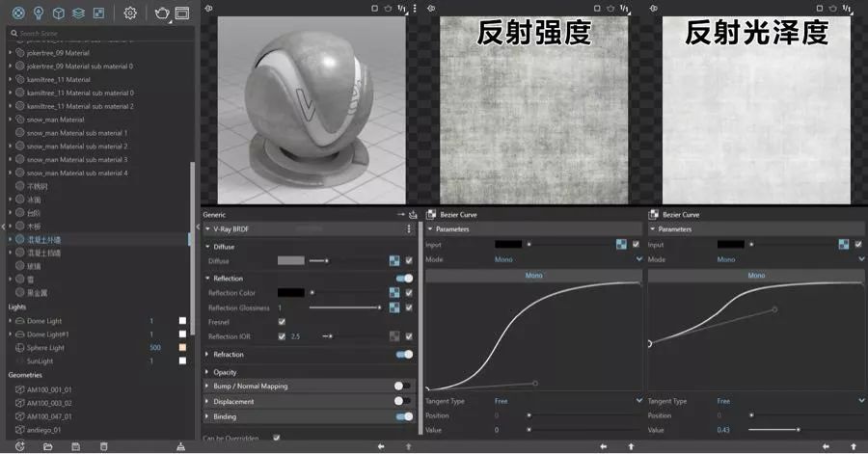This screenshot has height=454, width=868.
Task: Expand the snow_man Material tree item
Action: coord(11,120)
